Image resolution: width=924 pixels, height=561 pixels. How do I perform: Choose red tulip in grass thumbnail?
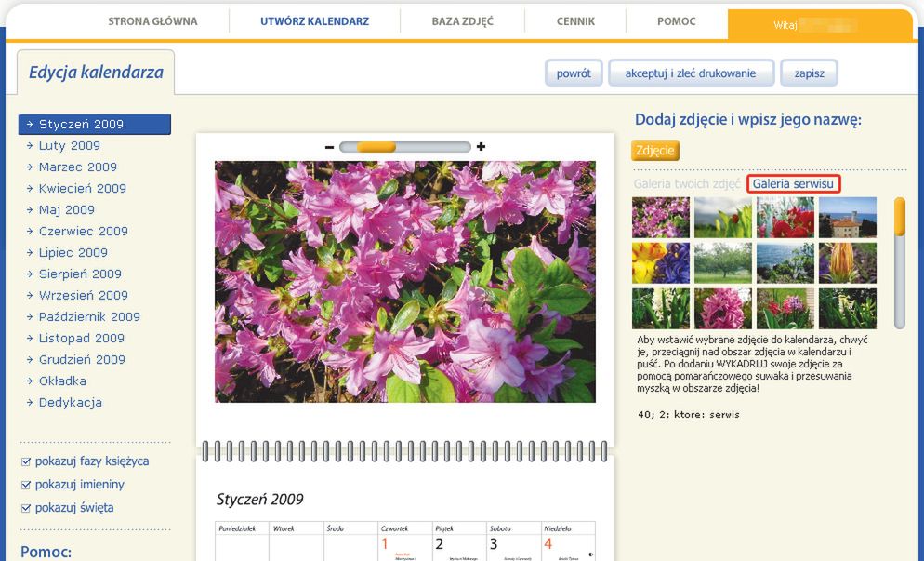(723, 218)
